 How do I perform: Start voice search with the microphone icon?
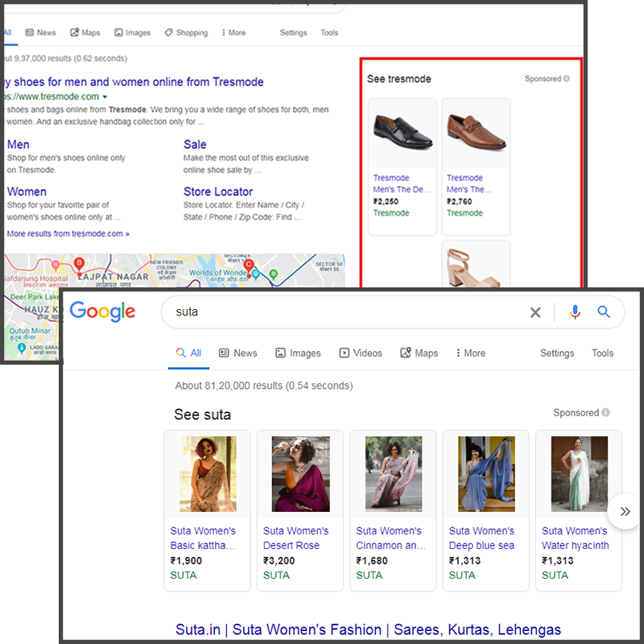point(575,312)
